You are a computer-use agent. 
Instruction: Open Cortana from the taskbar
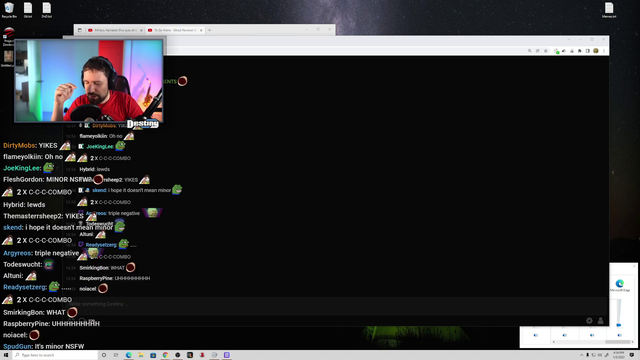pos(104,355)
